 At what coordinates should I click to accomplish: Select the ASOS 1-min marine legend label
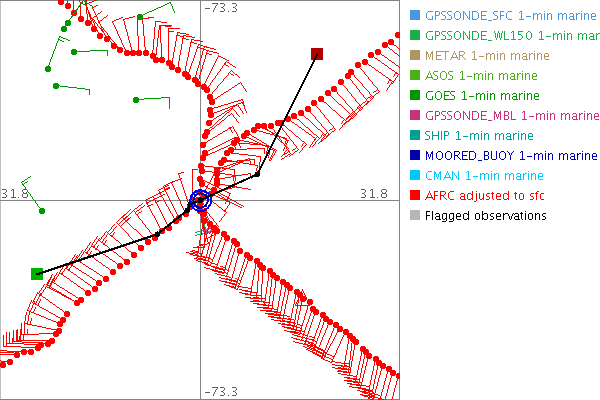coord(481,75)
